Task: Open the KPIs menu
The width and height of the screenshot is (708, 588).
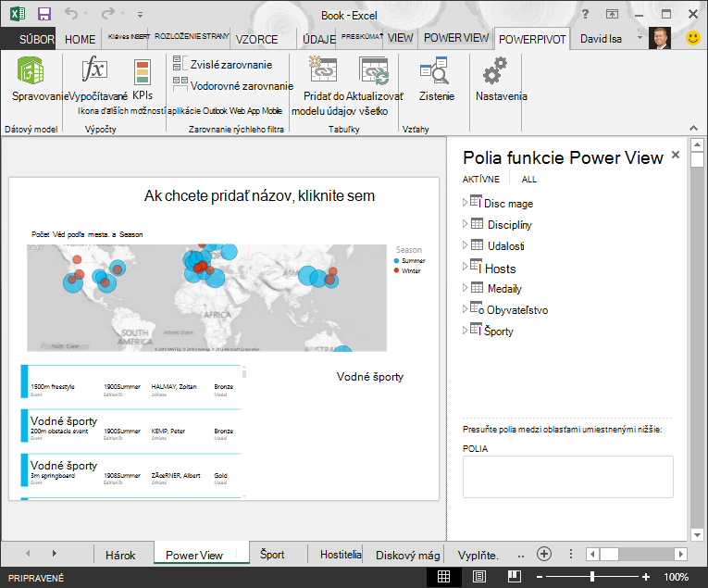Action: click(x=143, y=80)
